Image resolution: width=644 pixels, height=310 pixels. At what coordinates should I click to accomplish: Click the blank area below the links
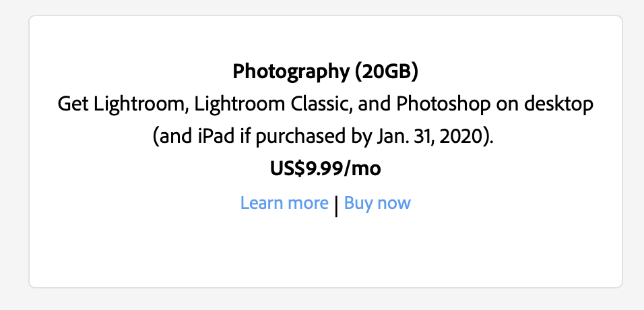coord(325,253)
